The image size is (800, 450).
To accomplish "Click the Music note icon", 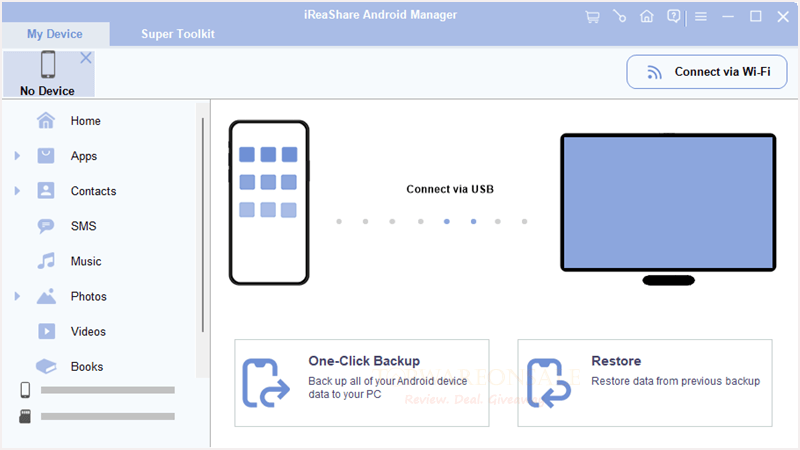I will tap(46, 261).
